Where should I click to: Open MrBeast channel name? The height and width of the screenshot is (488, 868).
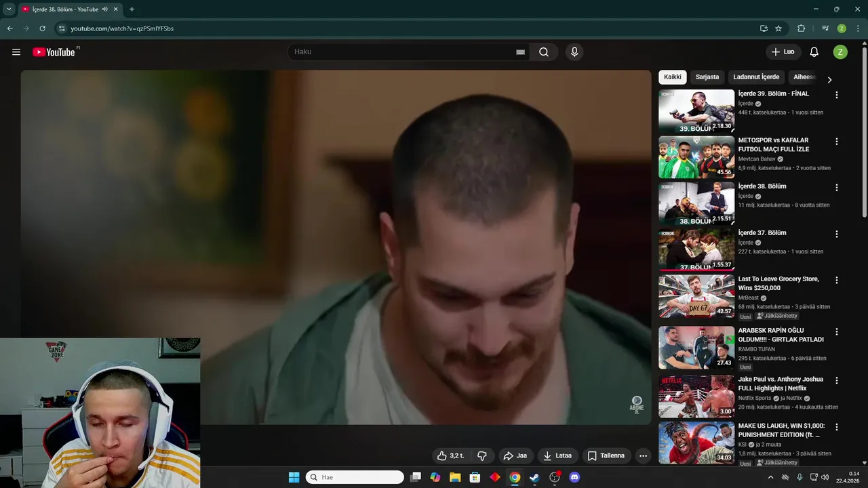point(749,298)
